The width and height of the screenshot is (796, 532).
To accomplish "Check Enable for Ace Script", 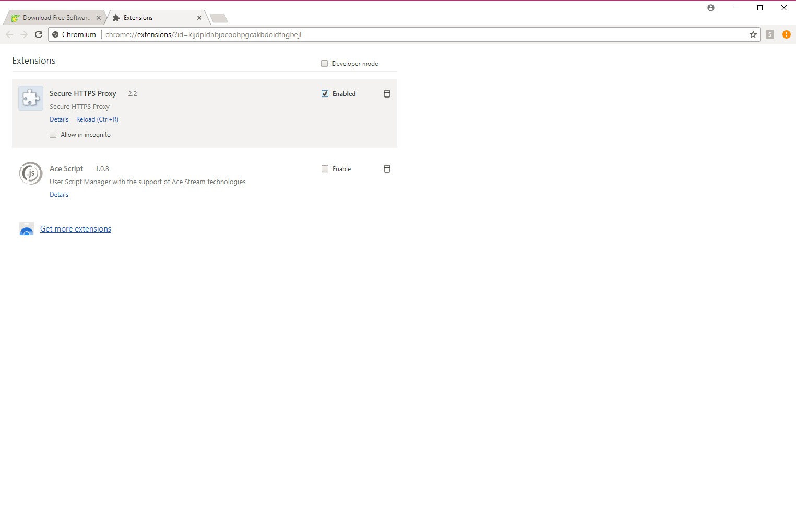I will coord(325,169).
